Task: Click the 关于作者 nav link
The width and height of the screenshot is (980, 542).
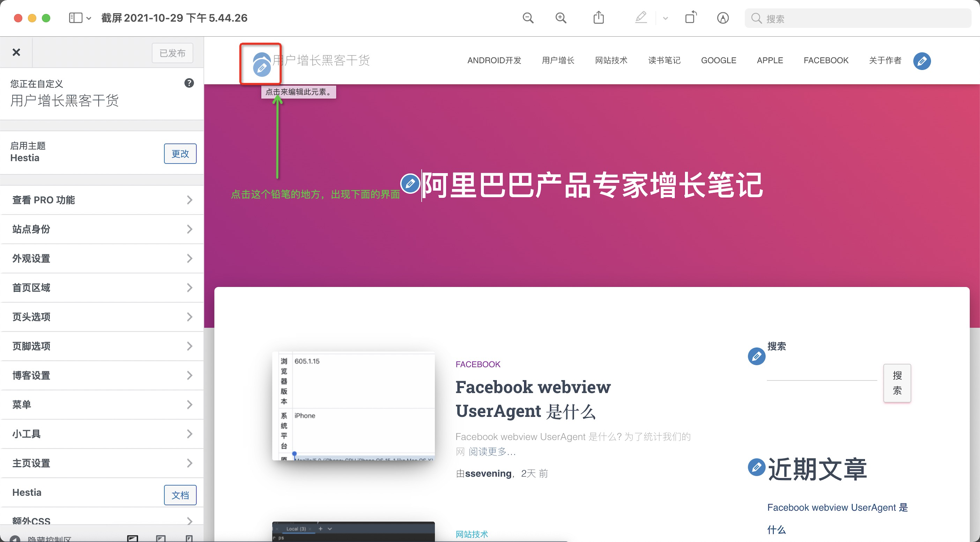Action: coord(885,60)
